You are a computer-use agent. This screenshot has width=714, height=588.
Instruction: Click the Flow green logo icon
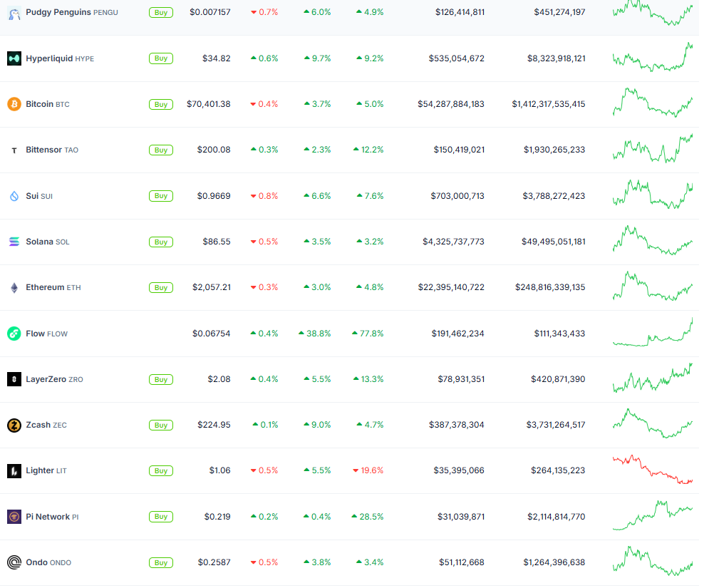14,333
